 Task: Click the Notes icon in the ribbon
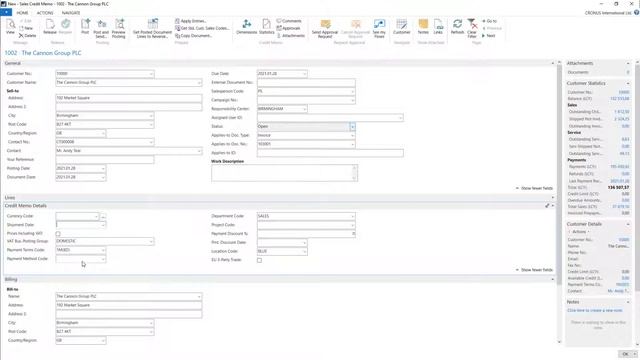[x=423, y=27]
